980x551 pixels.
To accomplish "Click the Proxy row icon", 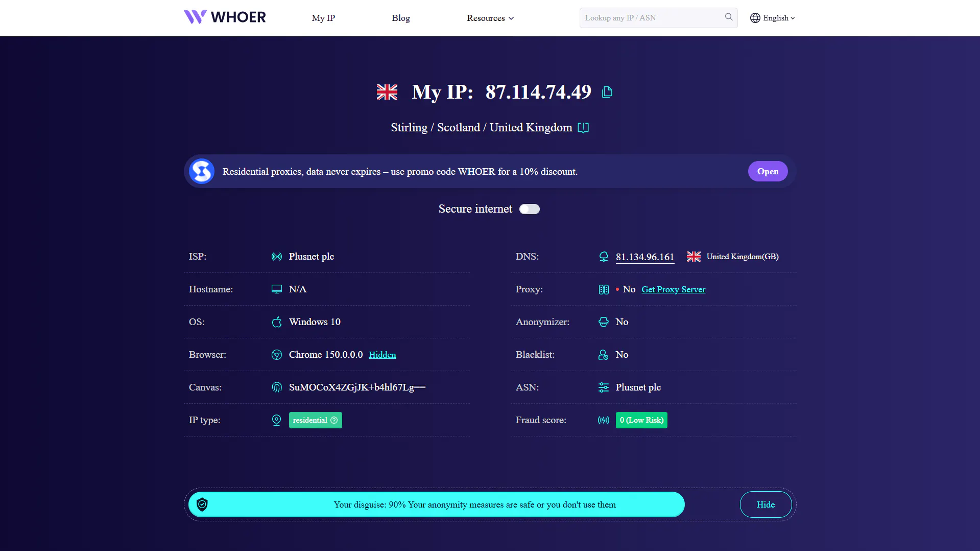I will [x=604, y=289].
